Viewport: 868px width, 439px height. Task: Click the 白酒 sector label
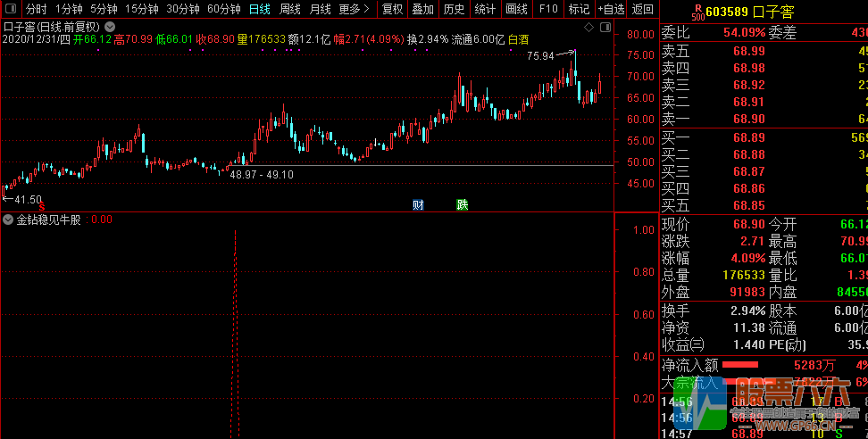(x=518, y=39)
